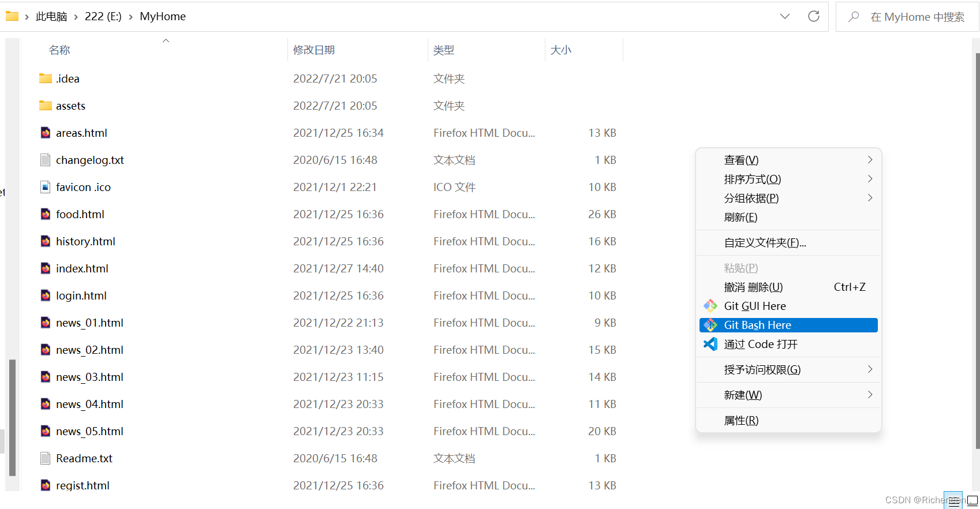Click MyHome breadcrumb segment

coord(163,17)
